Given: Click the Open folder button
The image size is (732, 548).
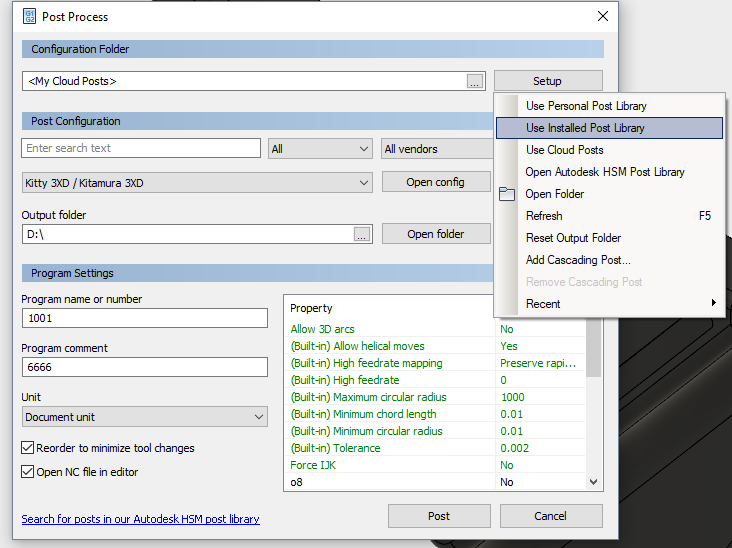Looking at the screenshot, I should [436, 234].
